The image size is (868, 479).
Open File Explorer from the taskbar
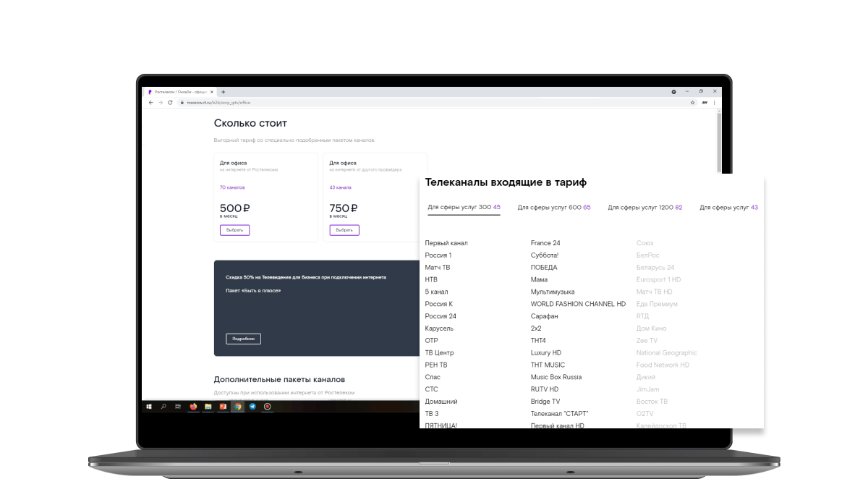point(208,407)
